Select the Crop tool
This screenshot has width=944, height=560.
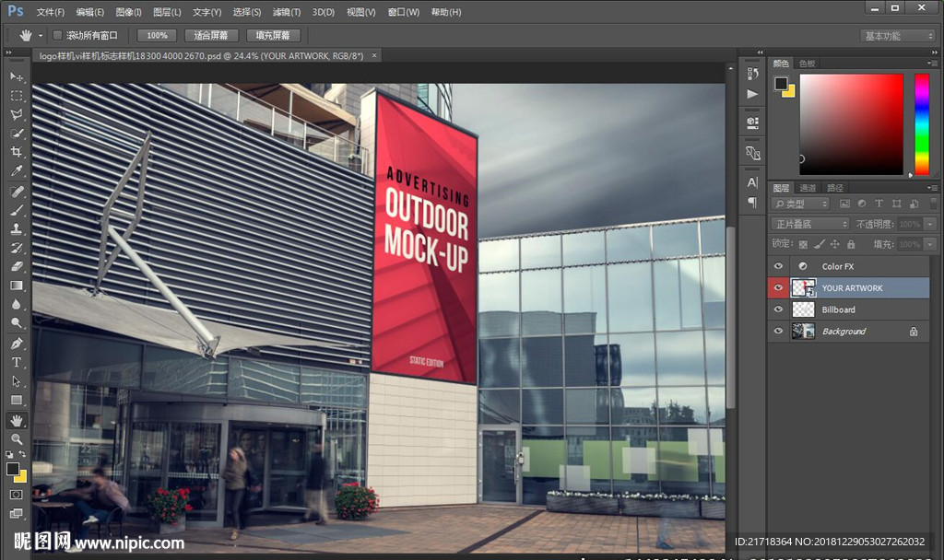17,152
